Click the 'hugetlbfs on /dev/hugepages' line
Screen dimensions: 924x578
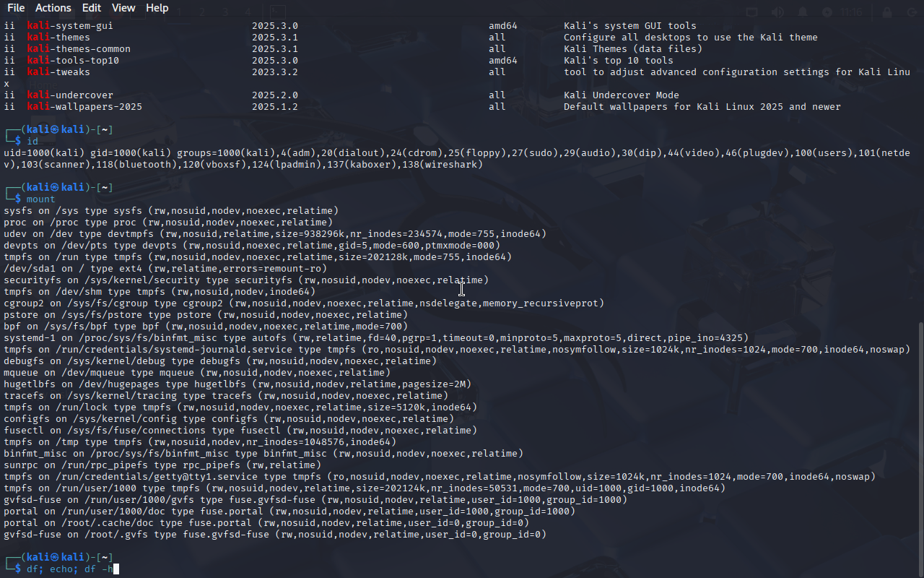click(x=237, y=384)
